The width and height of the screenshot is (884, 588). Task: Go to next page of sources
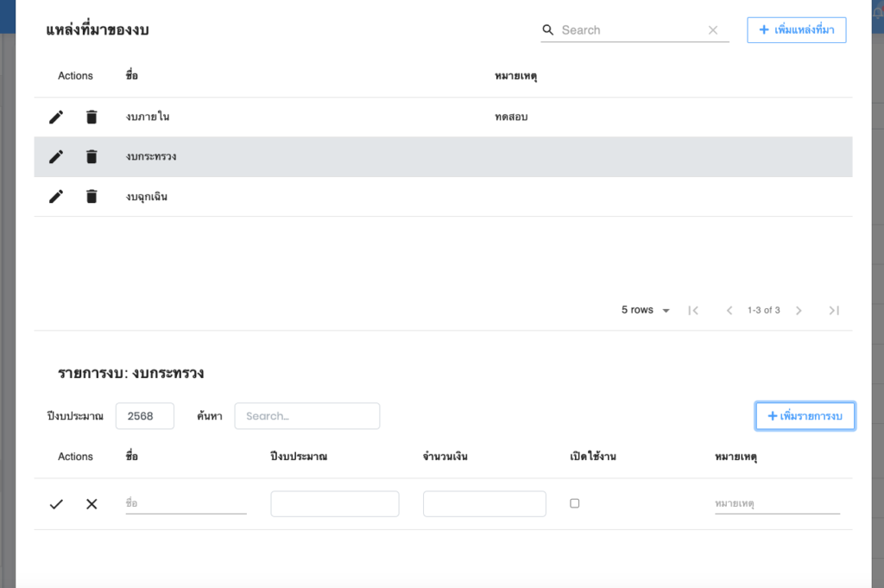[x=799, y=310]
